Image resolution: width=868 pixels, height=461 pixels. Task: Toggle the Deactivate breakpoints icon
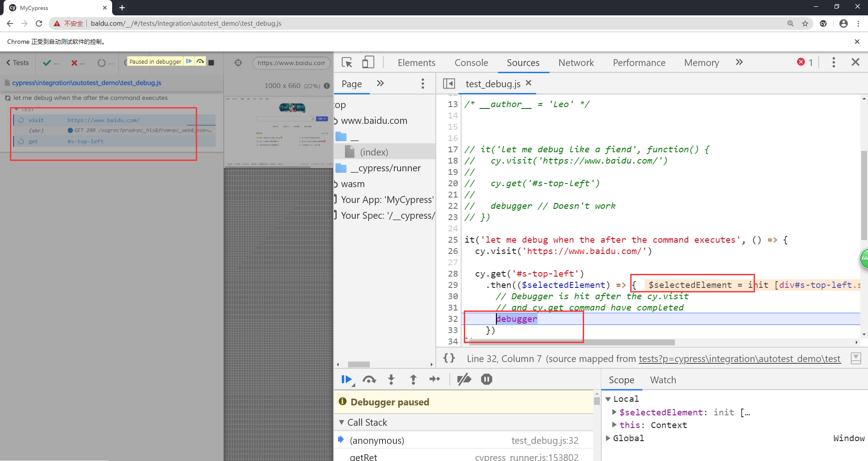(464, 379)
